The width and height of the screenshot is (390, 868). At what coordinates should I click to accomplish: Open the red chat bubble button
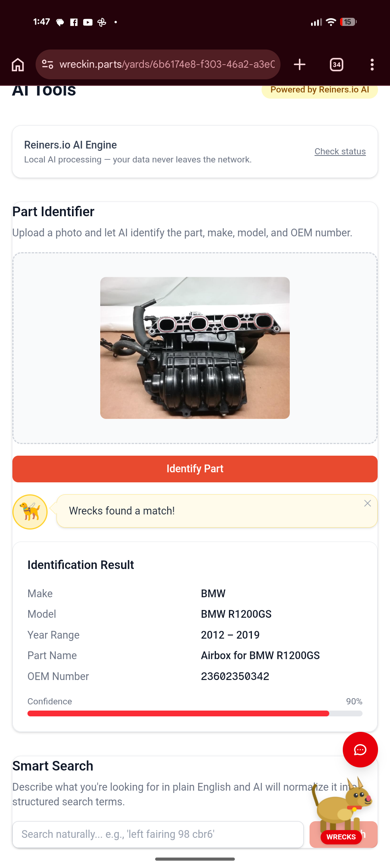[360, 750]
